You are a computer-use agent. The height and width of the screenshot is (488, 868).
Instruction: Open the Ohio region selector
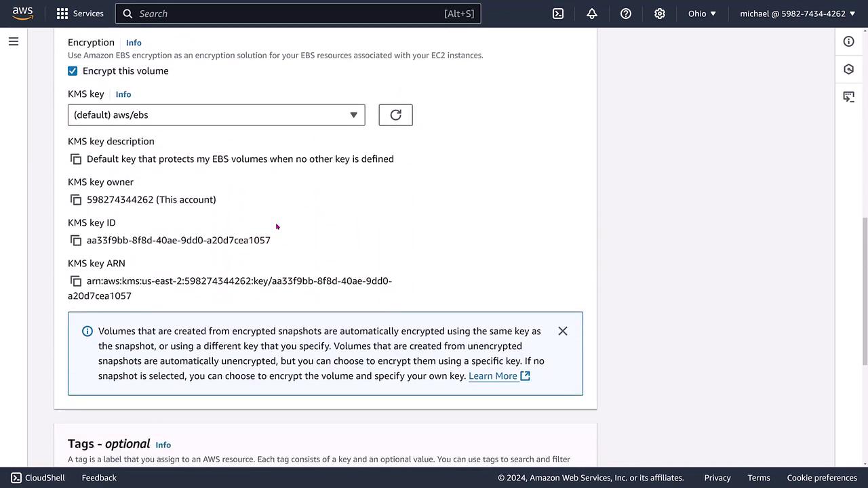click(x=702, y=14)
